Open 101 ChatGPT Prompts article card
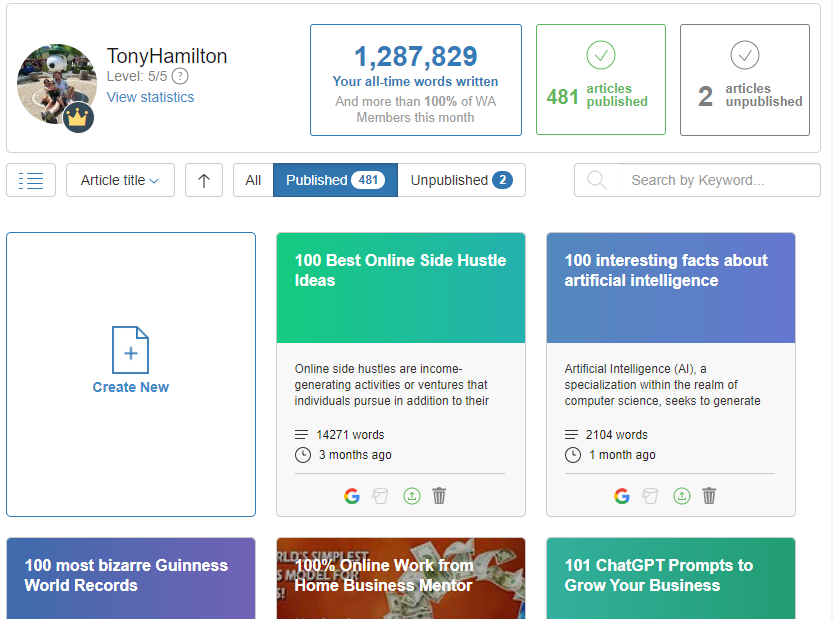This screenshot has height=619, width=833. pos(658,575)
